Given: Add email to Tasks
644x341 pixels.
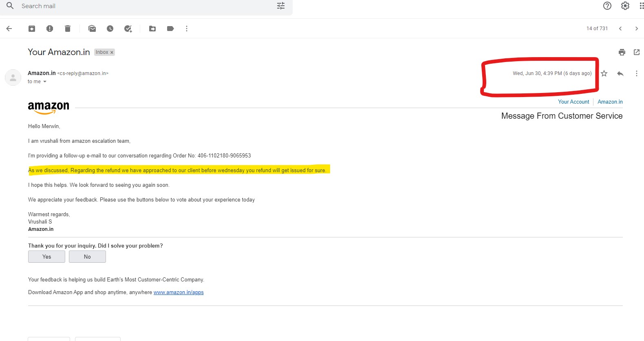Looking at the screenshot, I should (128, 29).
